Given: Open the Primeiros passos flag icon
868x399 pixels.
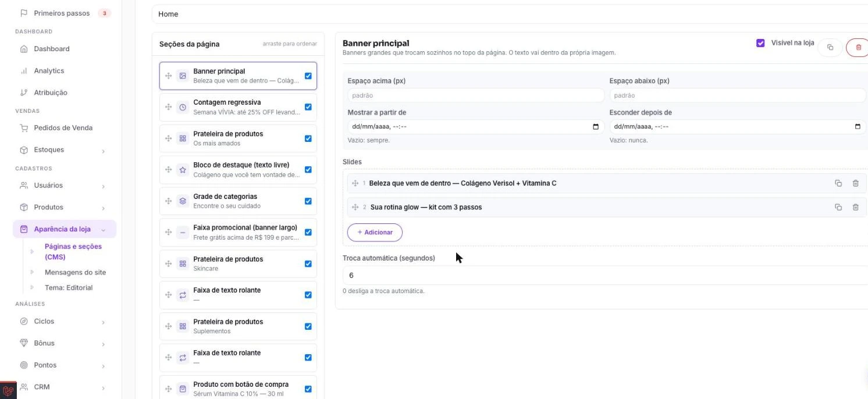Looking at the screenshot, I should click(x=24, y=13).
